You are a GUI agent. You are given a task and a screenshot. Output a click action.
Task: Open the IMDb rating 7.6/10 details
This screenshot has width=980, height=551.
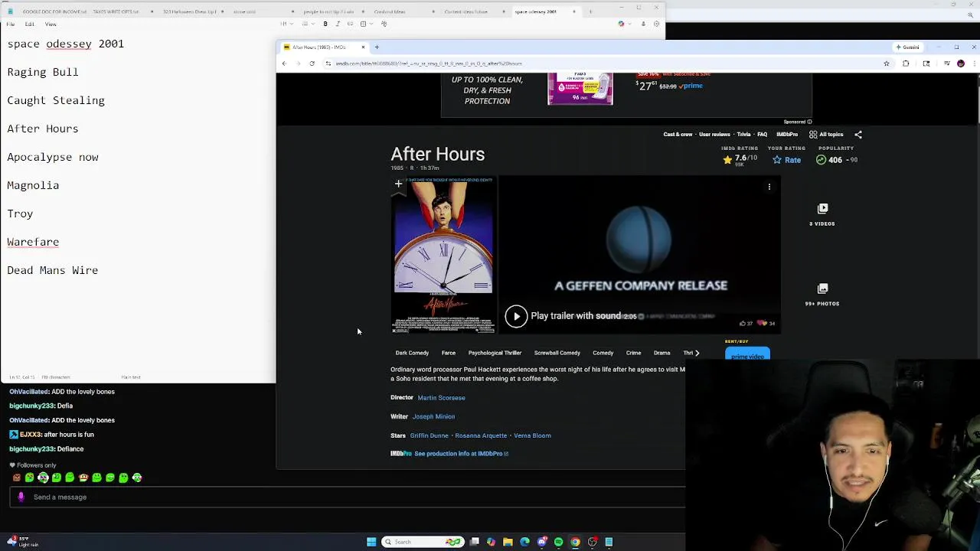pos(740,160)
